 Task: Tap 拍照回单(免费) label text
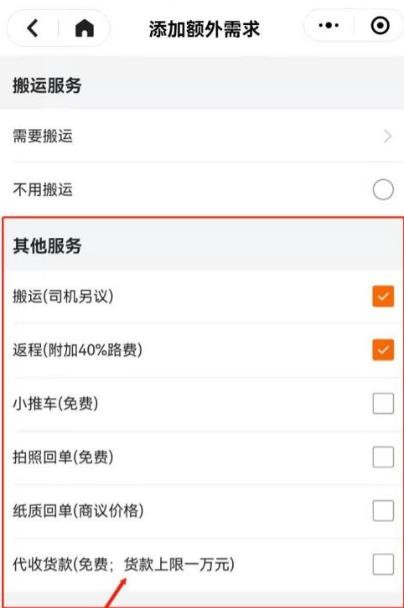[63, 457]
